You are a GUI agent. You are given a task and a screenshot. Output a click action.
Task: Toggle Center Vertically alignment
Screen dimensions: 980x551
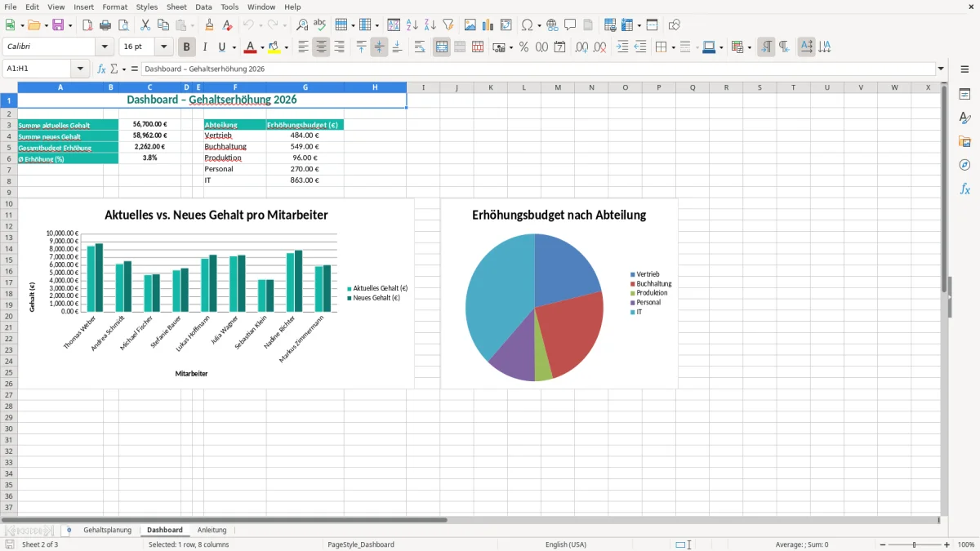point(379,47)
